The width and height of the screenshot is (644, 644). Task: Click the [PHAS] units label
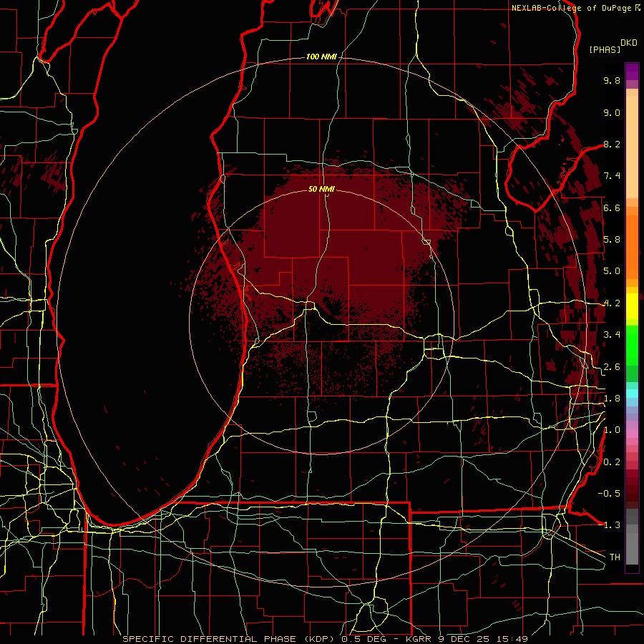coord(605,49)
